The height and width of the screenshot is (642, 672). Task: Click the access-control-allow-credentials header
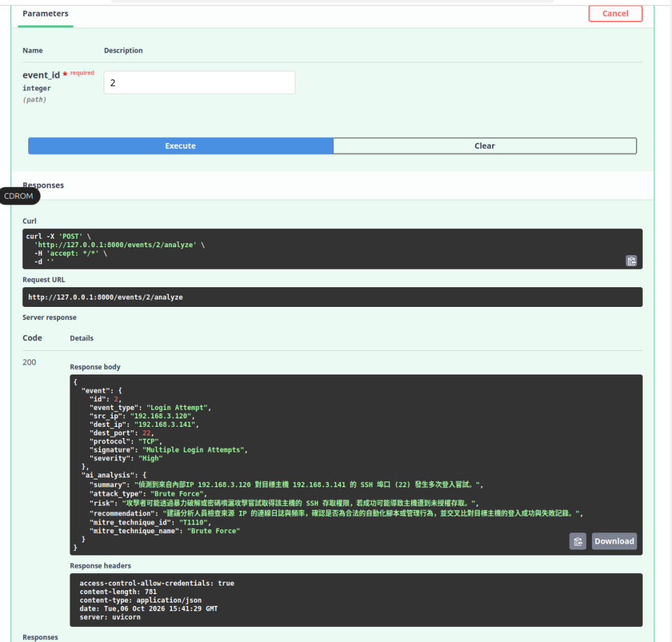tap(157, 584)
